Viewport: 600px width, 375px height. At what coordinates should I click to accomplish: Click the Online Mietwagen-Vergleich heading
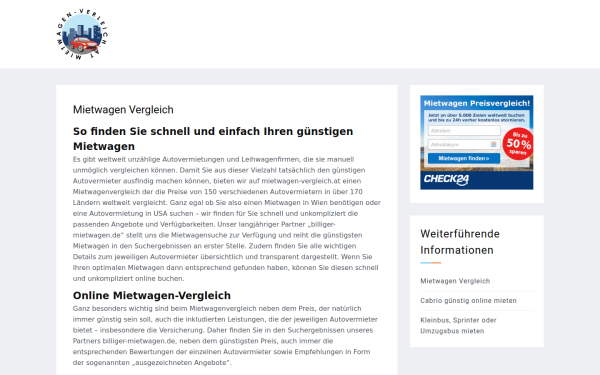pos(152,295)
